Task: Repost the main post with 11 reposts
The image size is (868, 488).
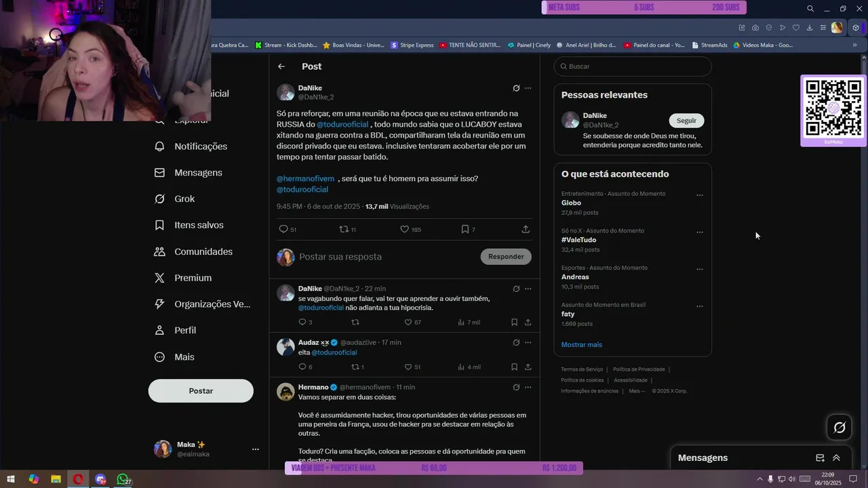Action: [x=347, y=229]
